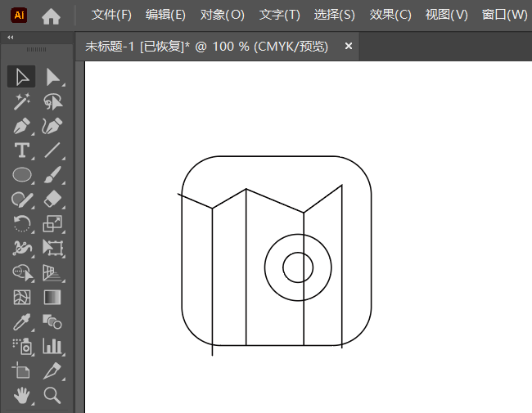Image resolution: width=532 pixels, height=413 pixels.
Task: Pick the Mesh tool
Action: pos(22,298)
